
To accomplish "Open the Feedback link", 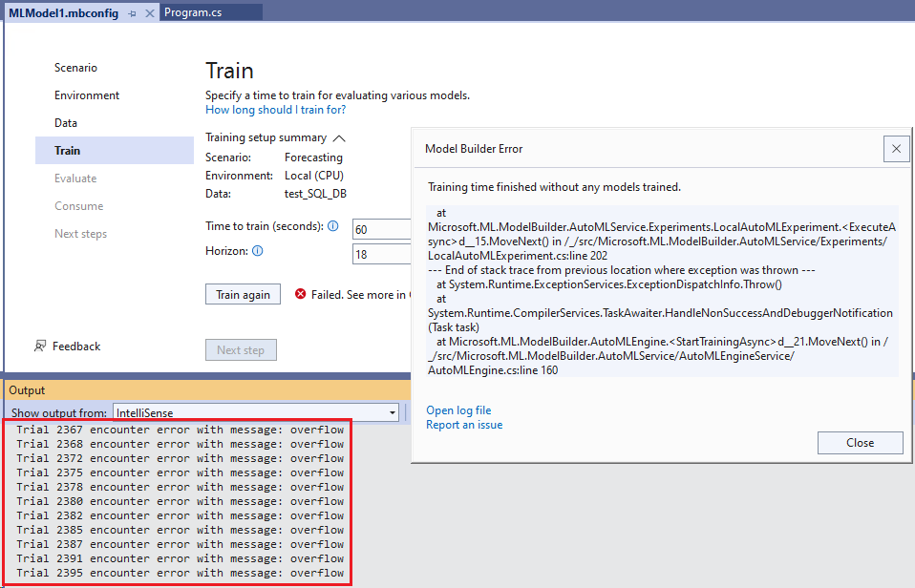I will coord(76,346).
